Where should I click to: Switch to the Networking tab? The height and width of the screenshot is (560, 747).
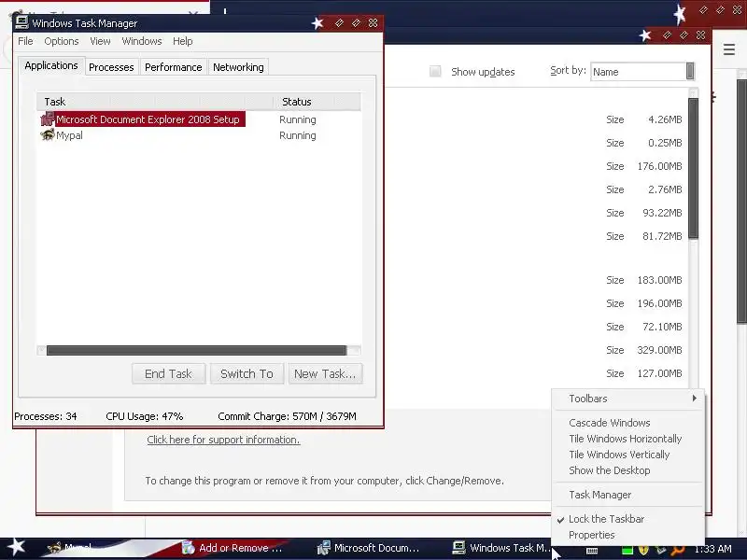click(238, 67)
